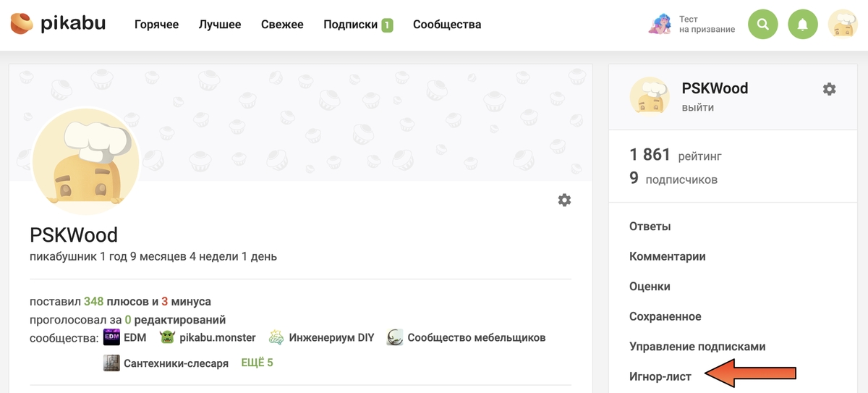Viewport: 868px width, 393px height.
Task: Click the 0 редактирований text
Action: pyautogui.click(x=175, y=319)
